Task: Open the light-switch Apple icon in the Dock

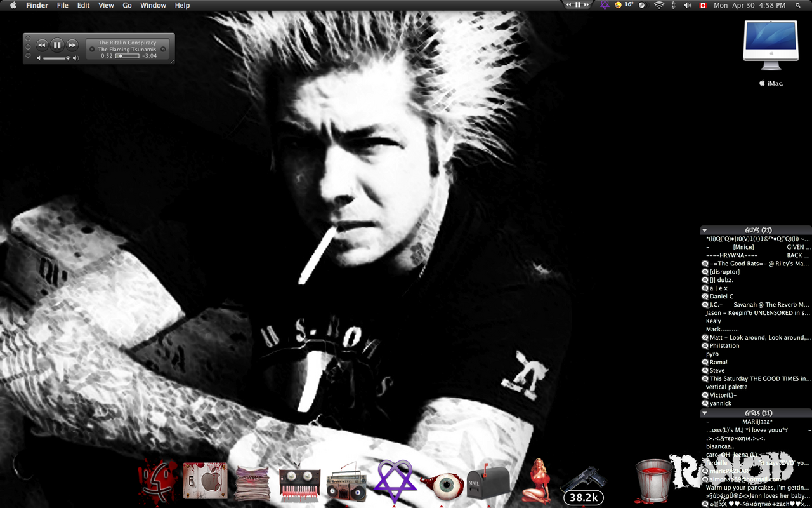Action: pos(205,481)
